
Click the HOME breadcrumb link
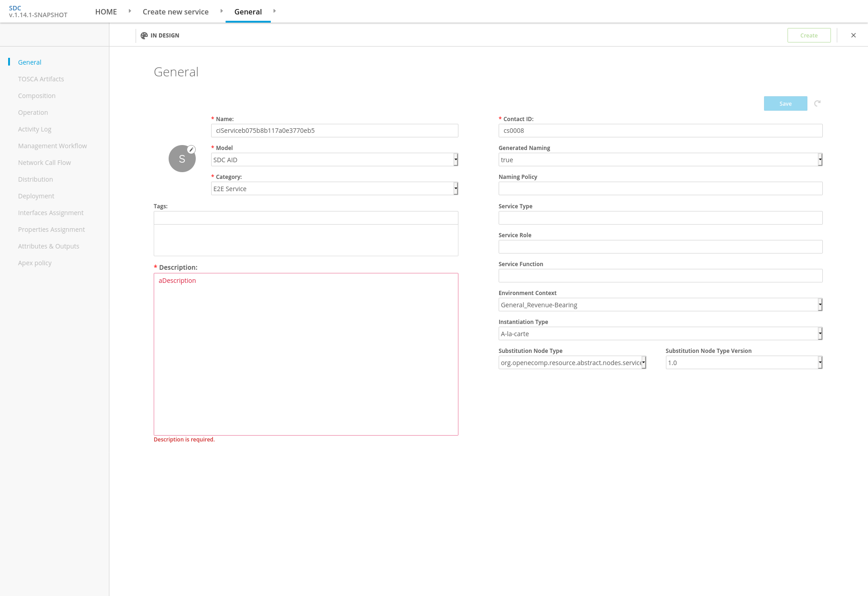tap(106, 12)
